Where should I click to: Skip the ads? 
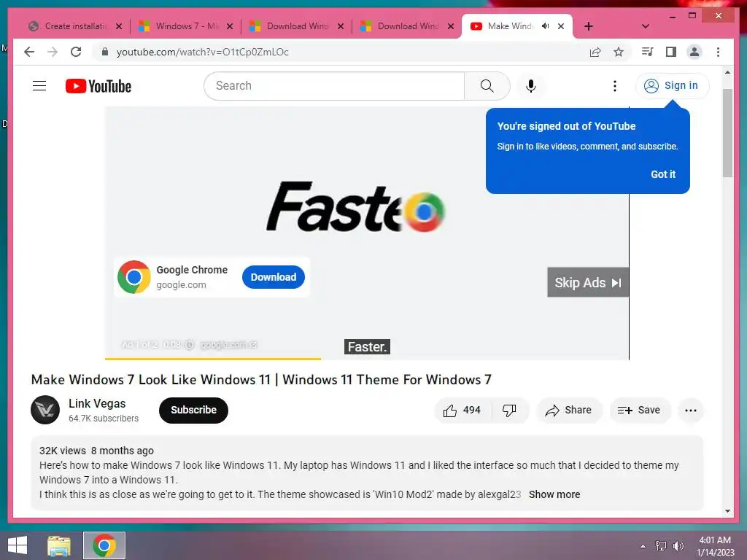point(588,282)
